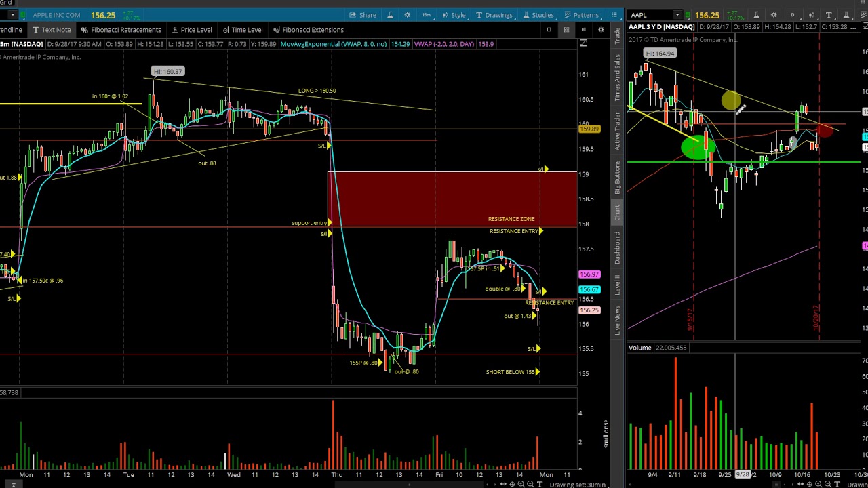The image size is (868, 488).
Task: Click green clipboard icon next to AAPL
Action: pyautogui.click(x=688, y=15)
